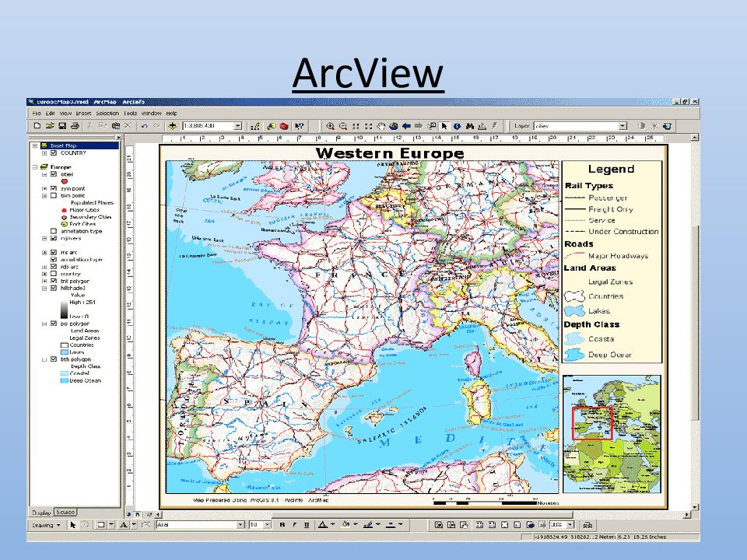Click the layout Zoom Whole Page icon
Screen dimensions: 747x560
click(x=504, y=525)
